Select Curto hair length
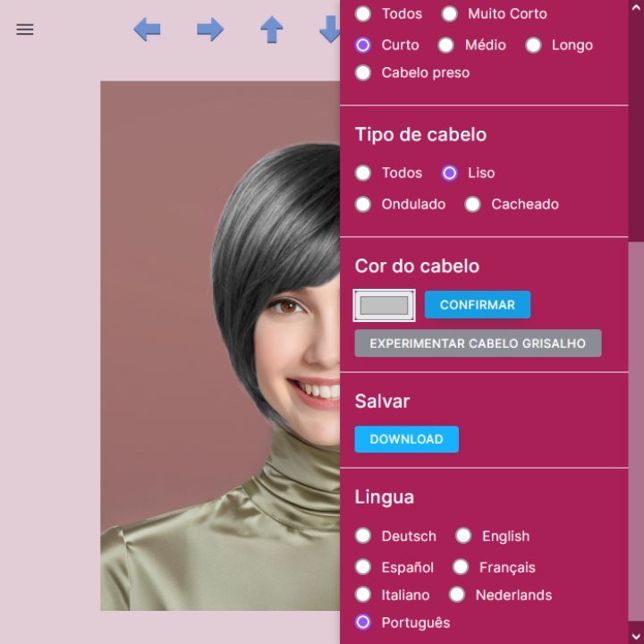This screenshot has width=644, height=644. coord(363,45)
